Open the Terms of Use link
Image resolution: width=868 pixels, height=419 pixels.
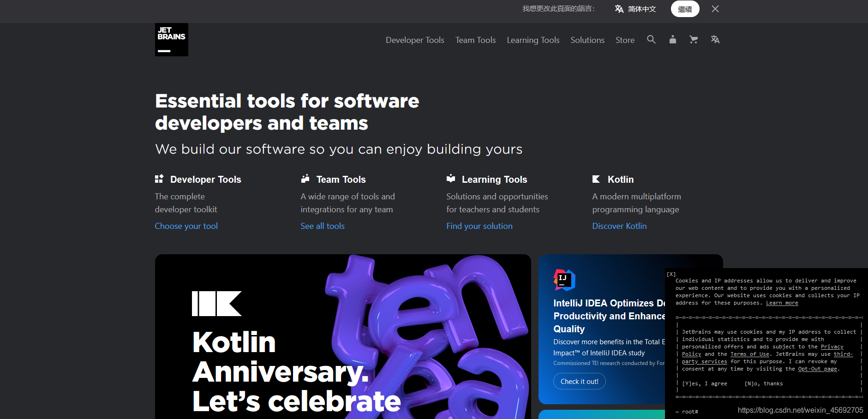tap(750, 354)
